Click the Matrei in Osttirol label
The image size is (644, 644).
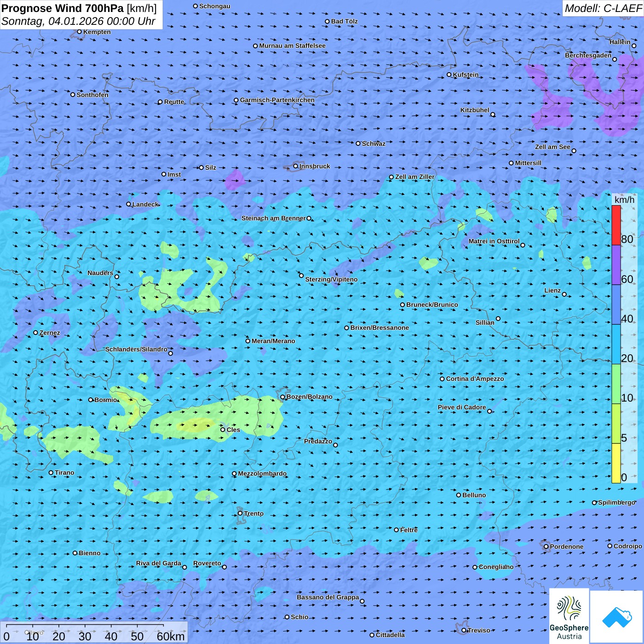click(x=494, y=241)
